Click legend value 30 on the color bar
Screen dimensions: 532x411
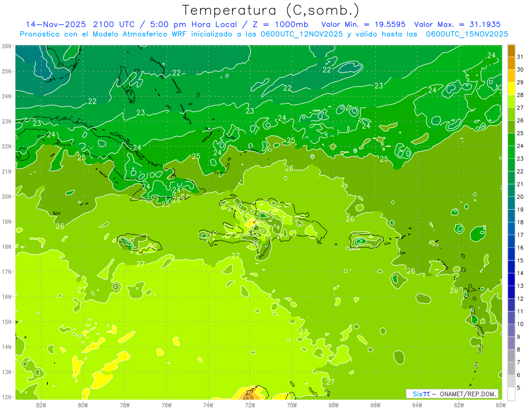(x=520, y=70)
